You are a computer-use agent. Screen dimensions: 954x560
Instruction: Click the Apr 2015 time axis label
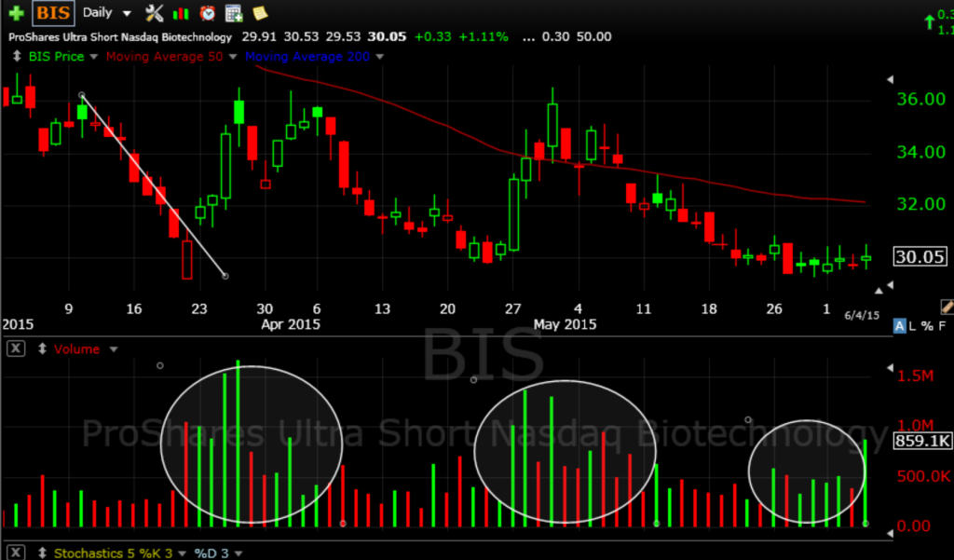291,324
